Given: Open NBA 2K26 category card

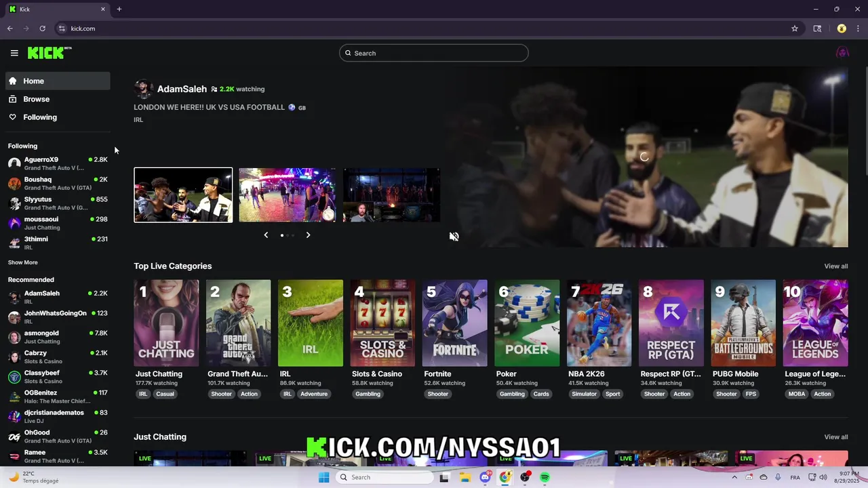Looking at the screenshot, I should tap(599, 323).
